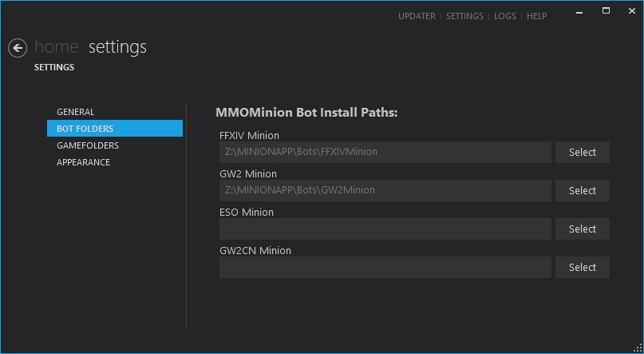The image size is (644, 354).
Task: Click the 'FFXIV Minion' label
Action: coord(249,135)
